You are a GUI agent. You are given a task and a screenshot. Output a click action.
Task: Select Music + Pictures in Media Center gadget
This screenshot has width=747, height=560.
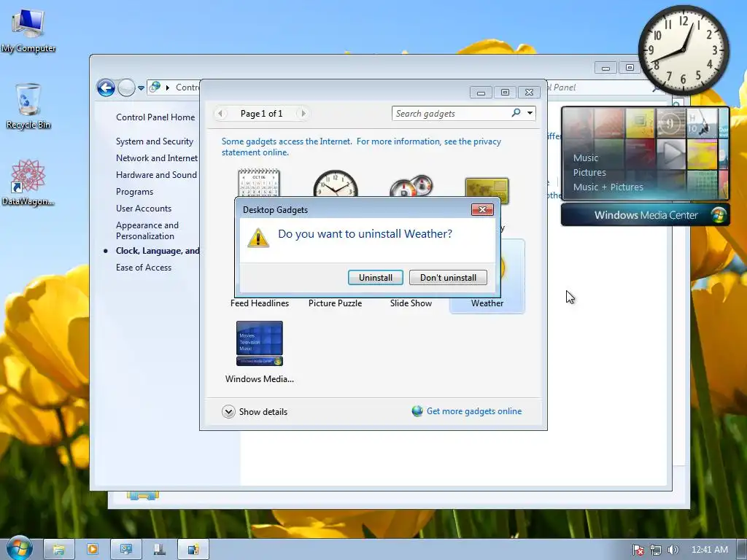click(608, 187)
